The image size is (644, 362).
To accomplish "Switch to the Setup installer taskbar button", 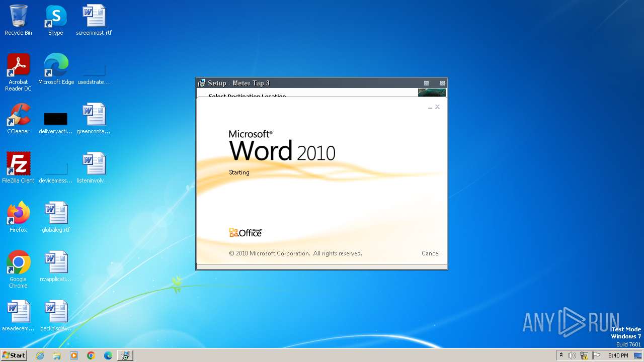I will [x=125, y=355].
